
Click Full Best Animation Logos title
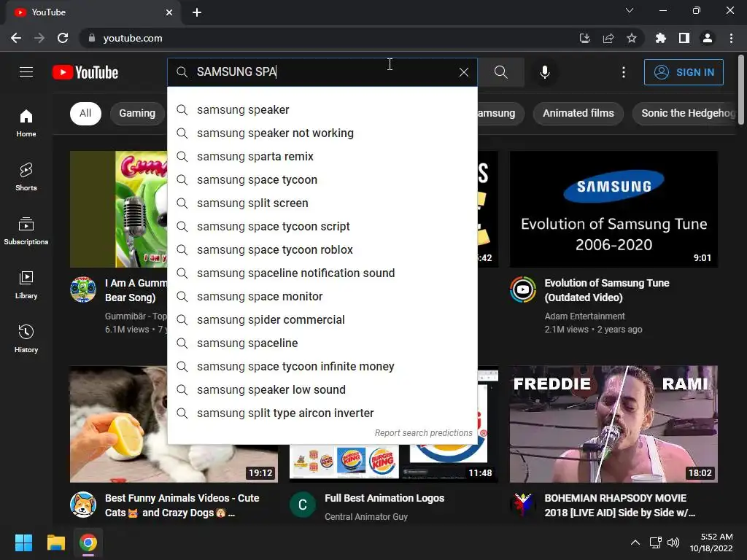coord(384,498)
